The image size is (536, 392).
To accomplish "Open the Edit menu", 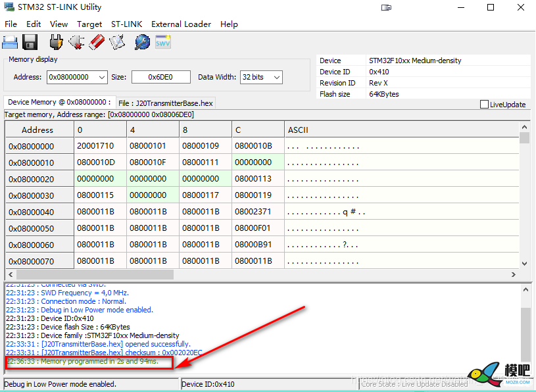I will pos(34,24).
